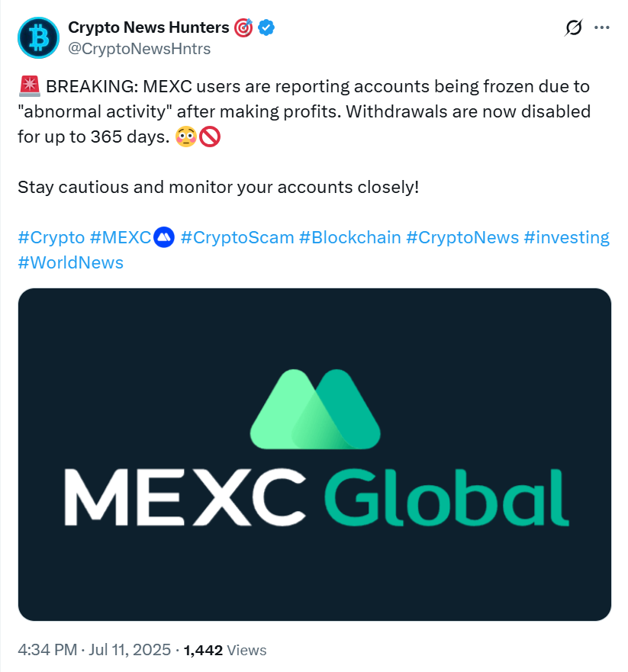Open the three-dot more options menu
The width and height of the screenshot is (628, 672).
602,28
